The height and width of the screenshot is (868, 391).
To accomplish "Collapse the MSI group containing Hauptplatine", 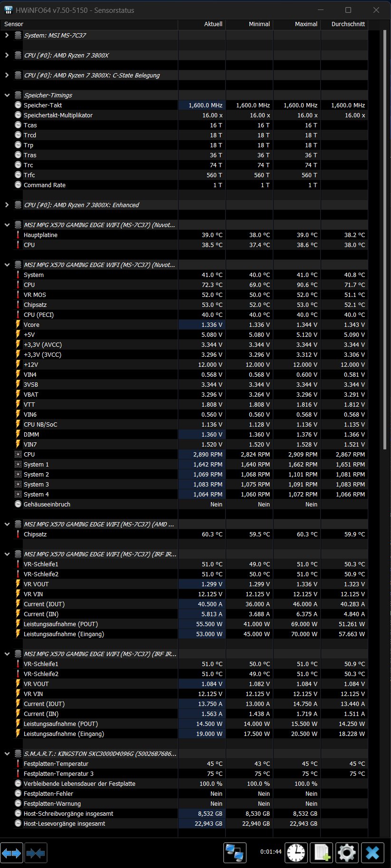I will [x=7, y=225].
